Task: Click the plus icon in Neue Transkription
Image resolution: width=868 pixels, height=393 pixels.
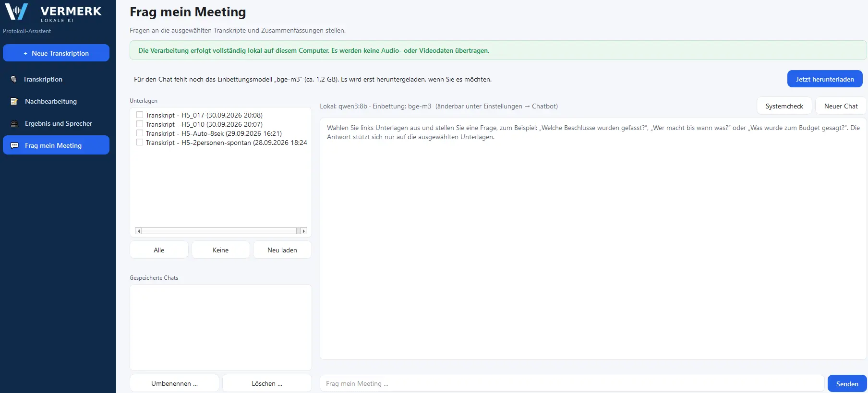Action: [25, 53]
